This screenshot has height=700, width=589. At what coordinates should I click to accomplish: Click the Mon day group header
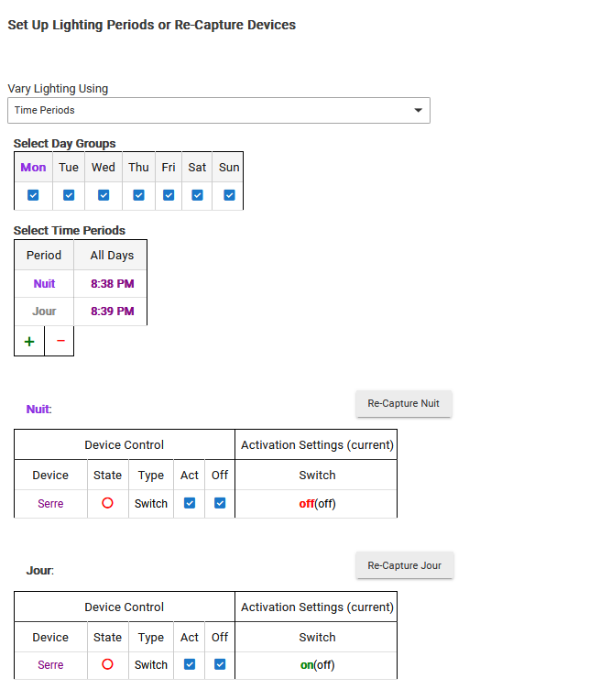[x=33, y=167]
